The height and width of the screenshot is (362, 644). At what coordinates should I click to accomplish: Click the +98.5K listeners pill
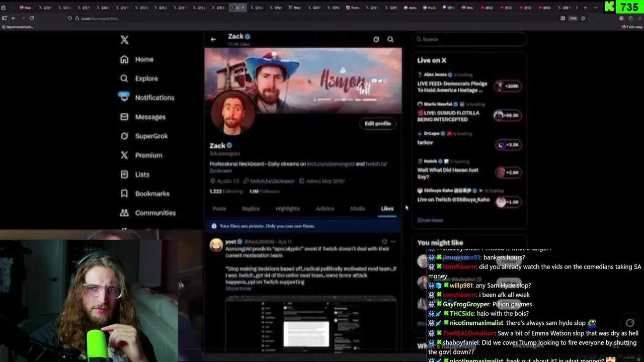(507, 115)
